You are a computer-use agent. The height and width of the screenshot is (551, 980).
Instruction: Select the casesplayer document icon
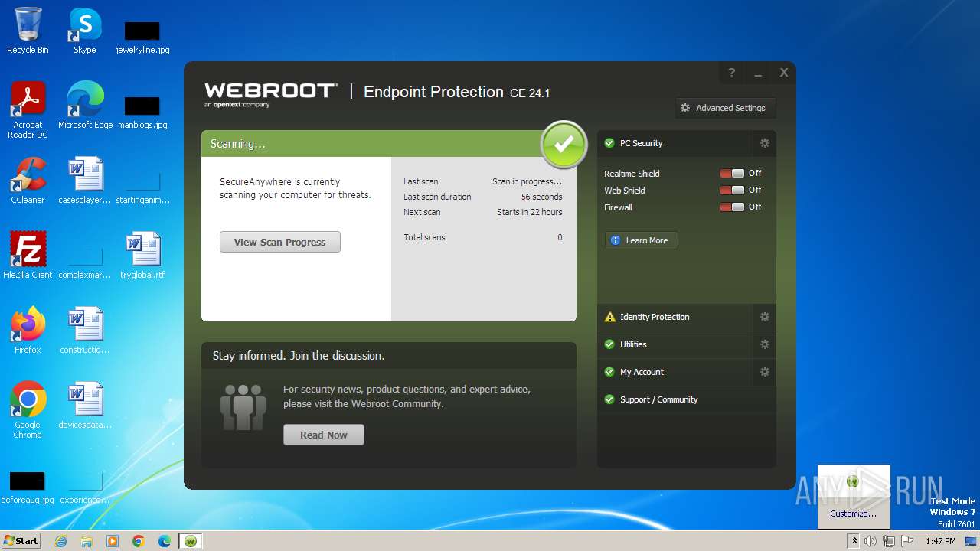(x=85, y=181)
